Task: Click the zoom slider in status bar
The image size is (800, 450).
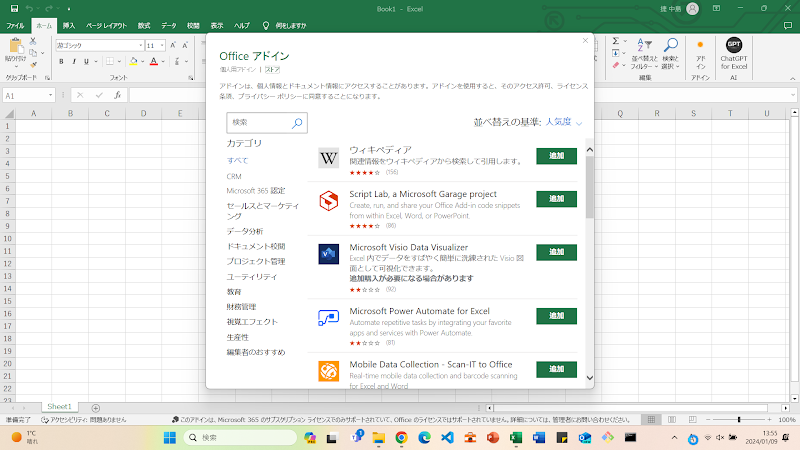Action: point(739,419)
